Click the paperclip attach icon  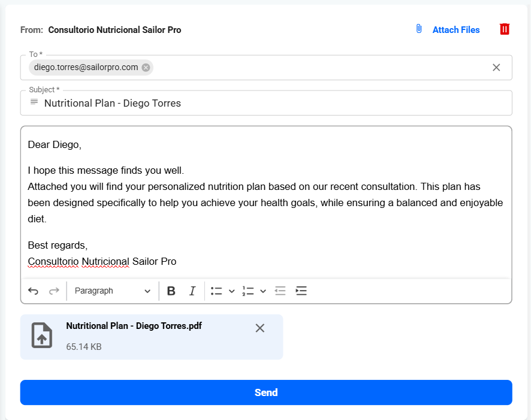(419, 29)
